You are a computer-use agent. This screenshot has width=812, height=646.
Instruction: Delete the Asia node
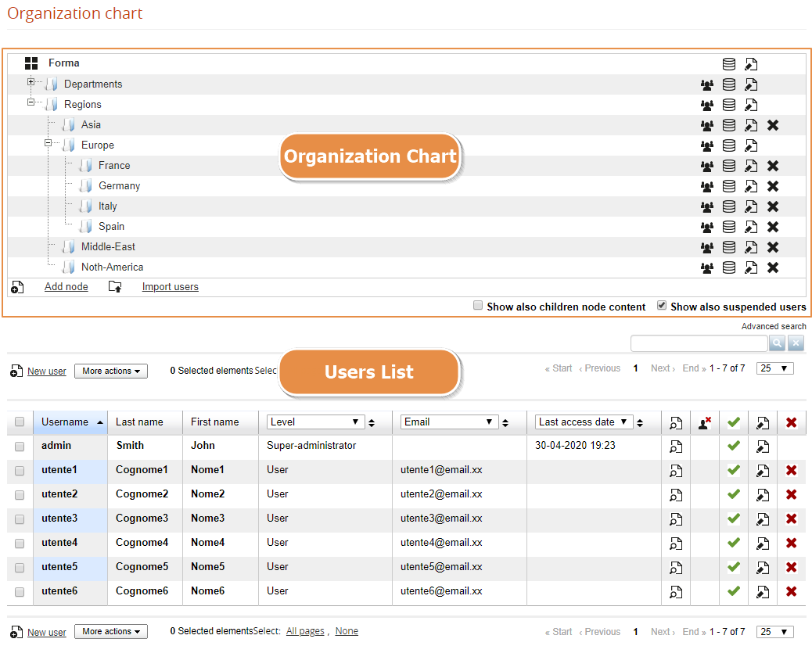coord(773,125)
